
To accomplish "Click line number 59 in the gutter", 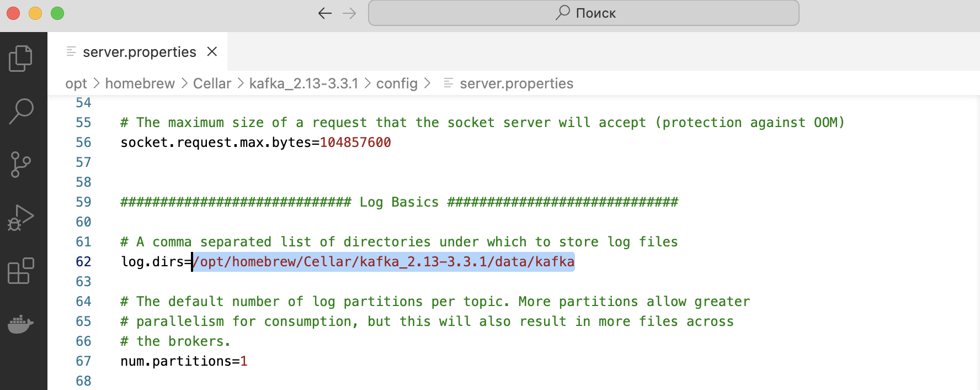I will click(x=83, y=202).
